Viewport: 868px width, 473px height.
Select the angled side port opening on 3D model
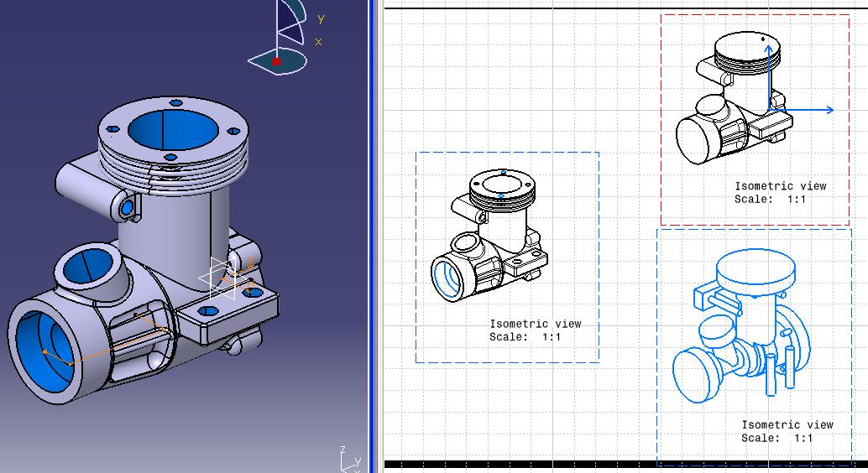coord(87,265)
